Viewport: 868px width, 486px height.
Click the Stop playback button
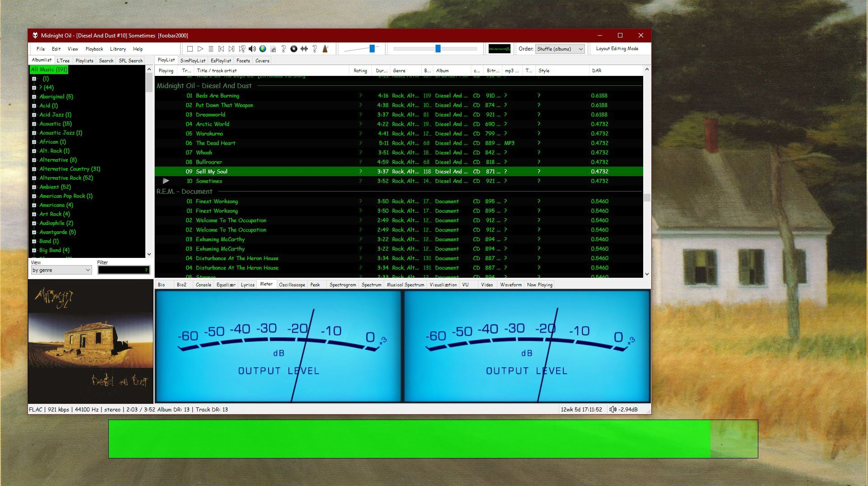pos(190,49)
